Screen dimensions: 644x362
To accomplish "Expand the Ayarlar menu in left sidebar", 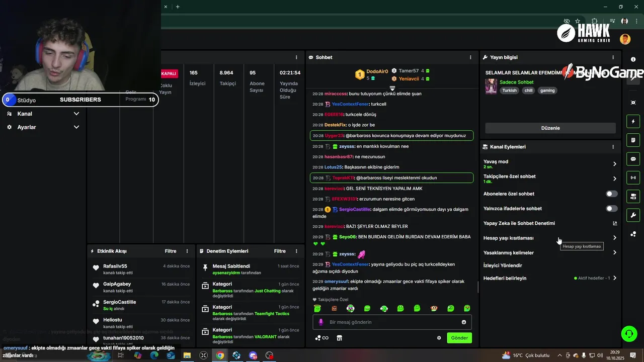I will (x=76, y=127).
